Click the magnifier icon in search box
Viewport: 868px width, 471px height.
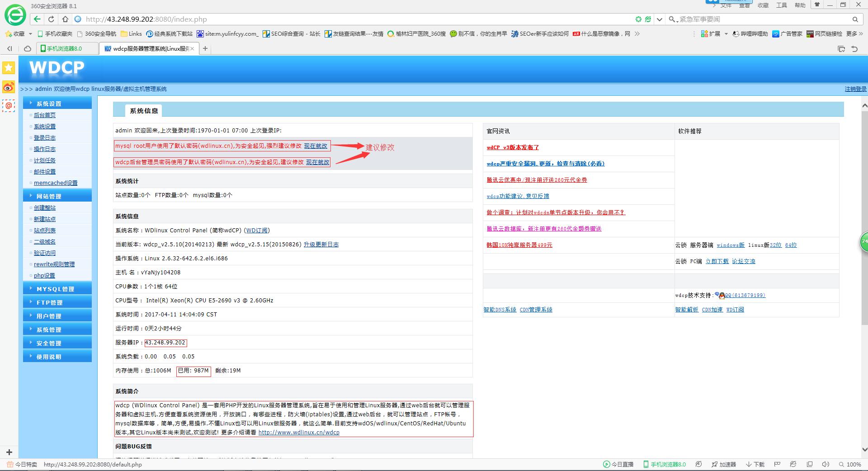855,19
